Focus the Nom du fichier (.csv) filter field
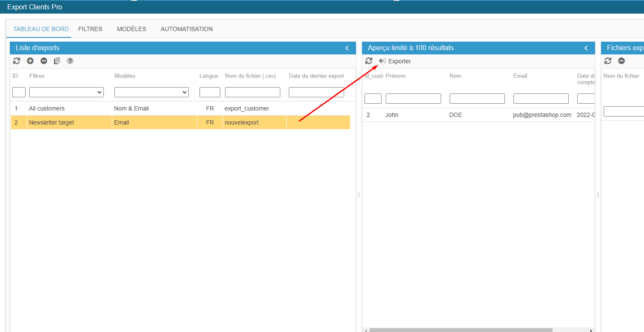Viewport: 644px width, 332px height. coord(253,92)
